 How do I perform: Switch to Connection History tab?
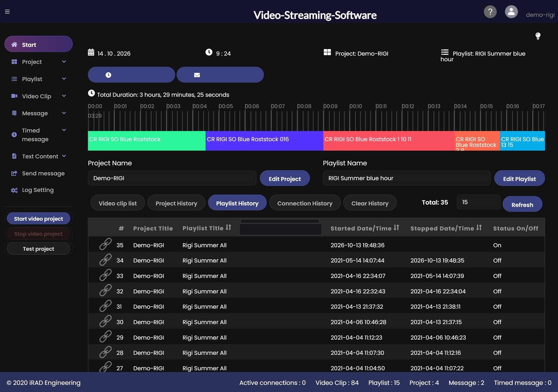point(305,203)
